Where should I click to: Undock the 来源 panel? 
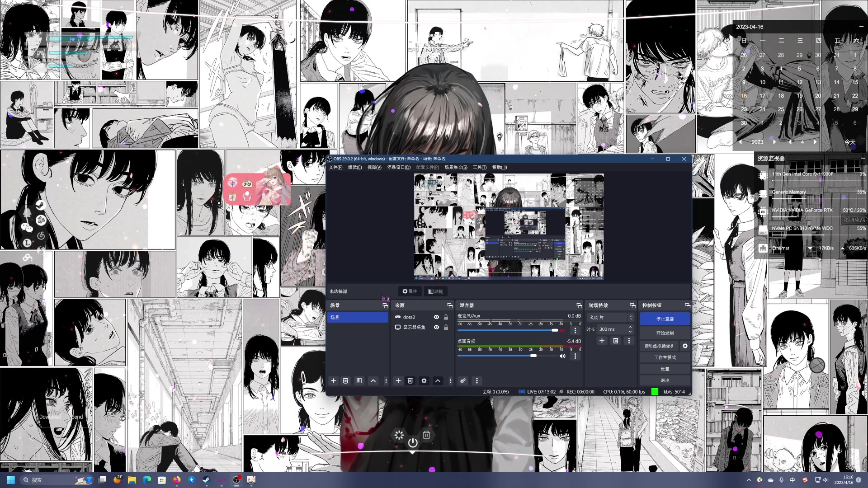click(x=450, y=305)
